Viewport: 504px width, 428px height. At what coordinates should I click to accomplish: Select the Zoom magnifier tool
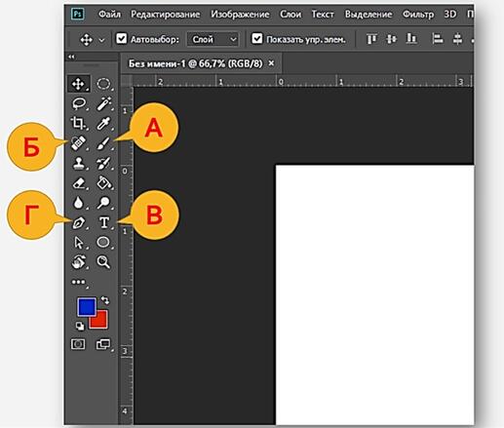(103, 262)
